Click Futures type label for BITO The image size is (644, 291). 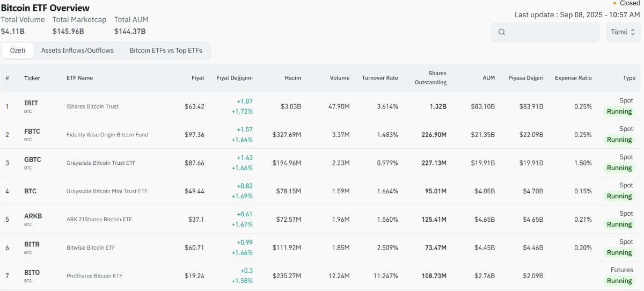point(622,270)
